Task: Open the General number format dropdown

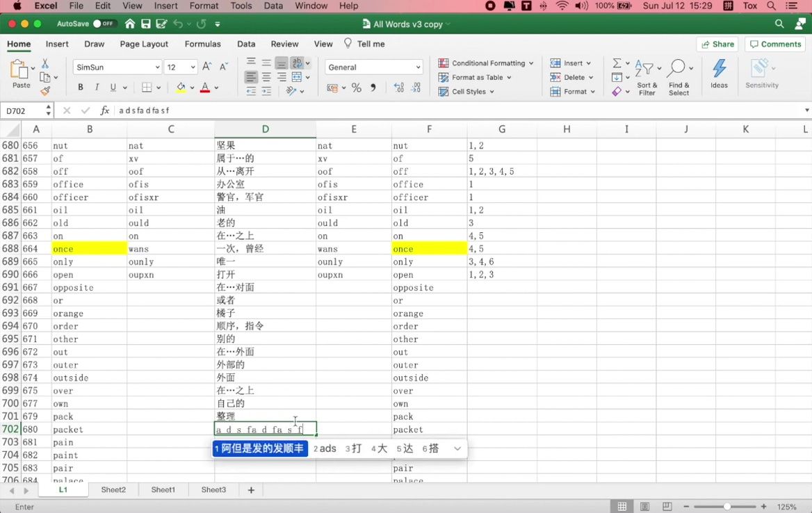Action: tap(418, 67)
